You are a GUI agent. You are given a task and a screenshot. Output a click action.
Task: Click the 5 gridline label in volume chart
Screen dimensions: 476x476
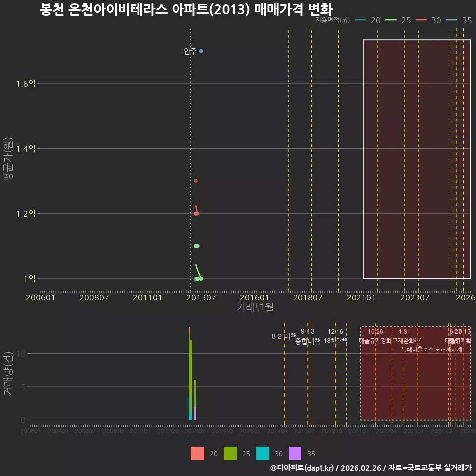click(23, 387)
